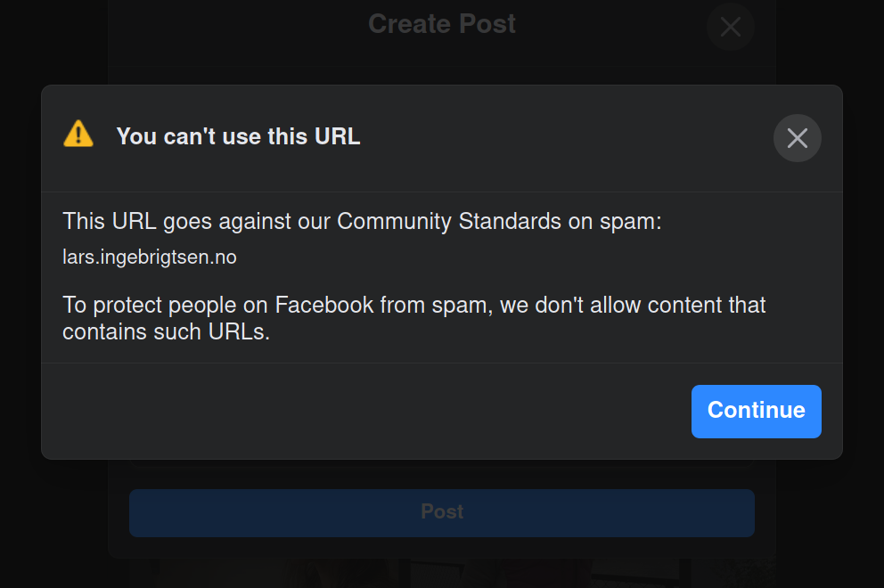This screenshot has width=884, height=588.
Task: Click the "To protect people on Facebook" paragraph
Action: coord(413,318)
